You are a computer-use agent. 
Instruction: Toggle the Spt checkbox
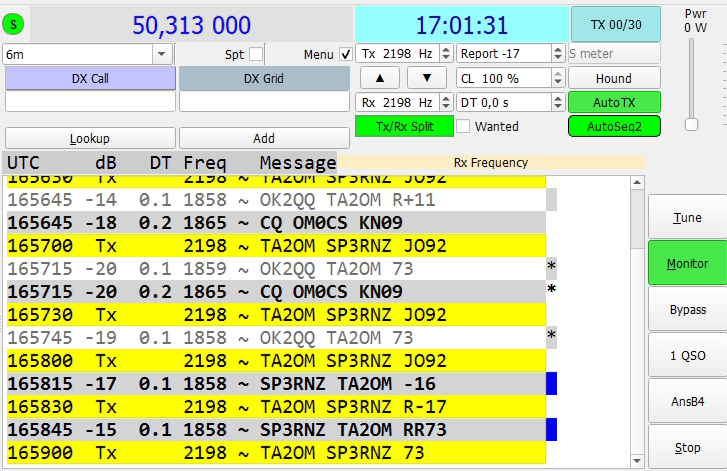pyautogui.click(x=255, y=54)
